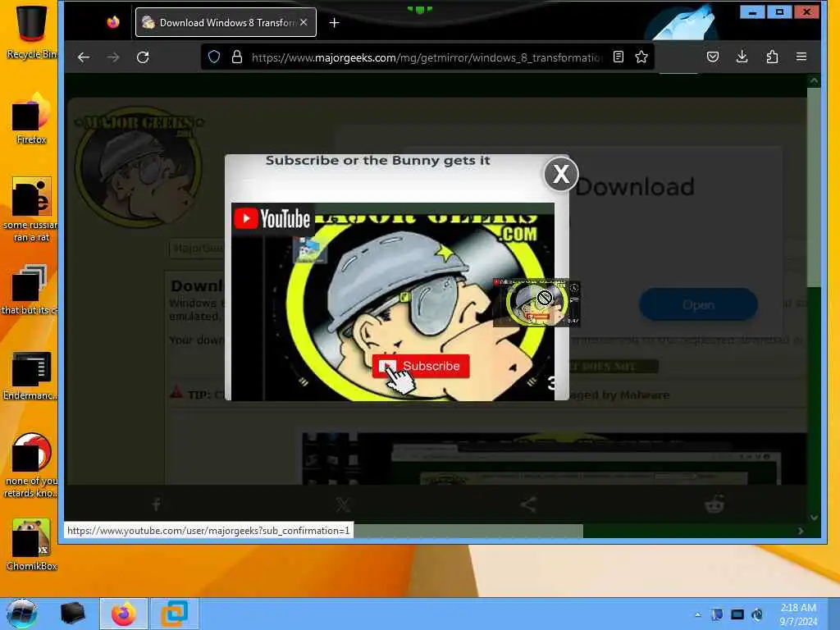Open Firefox hamburger application menu
Image resolution: width=840 pixels, height=630 pixels.
tap(801, 57)
